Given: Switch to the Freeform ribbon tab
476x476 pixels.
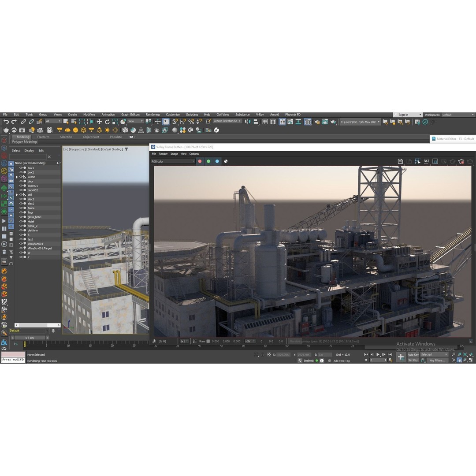Looking at the screenshot, I should tap(43, 137).
